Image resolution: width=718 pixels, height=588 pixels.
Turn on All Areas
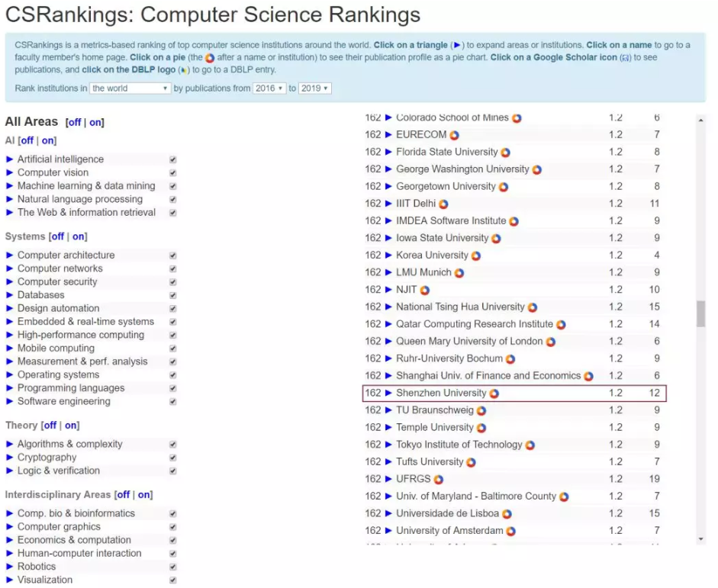95,123
